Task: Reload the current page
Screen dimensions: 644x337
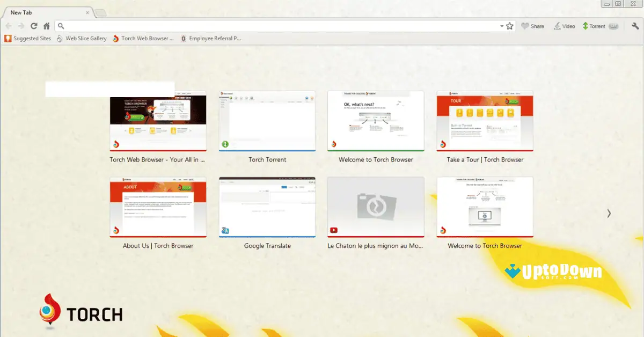Action: 34,25
